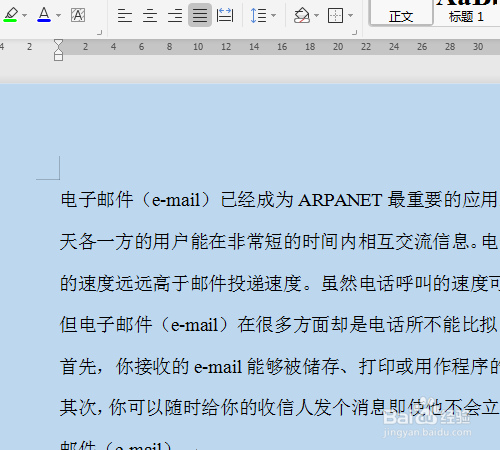Screen dimensions: 500x450
Task: Apply distributed alignment
Action: (x=225, y=15)
